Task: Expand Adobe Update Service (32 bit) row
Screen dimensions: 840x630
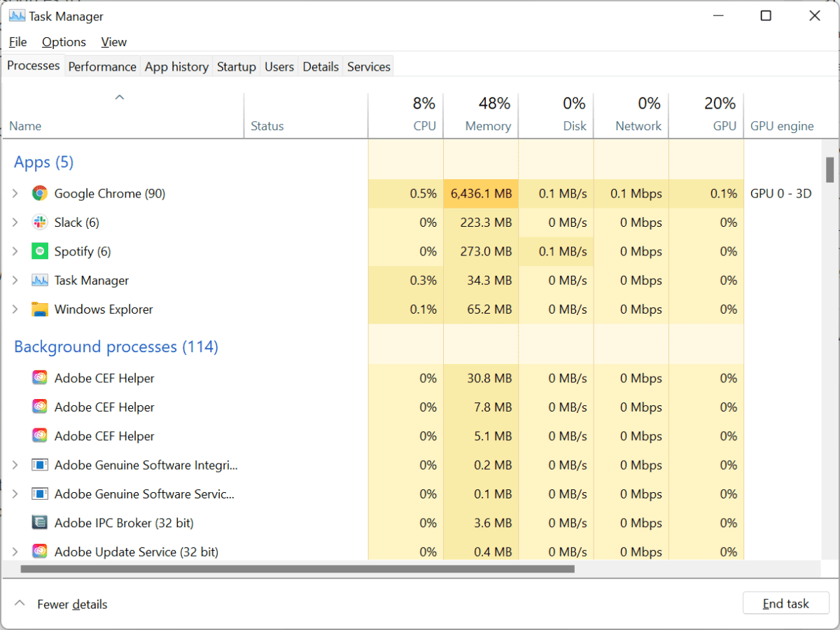Action: point(15,552)
